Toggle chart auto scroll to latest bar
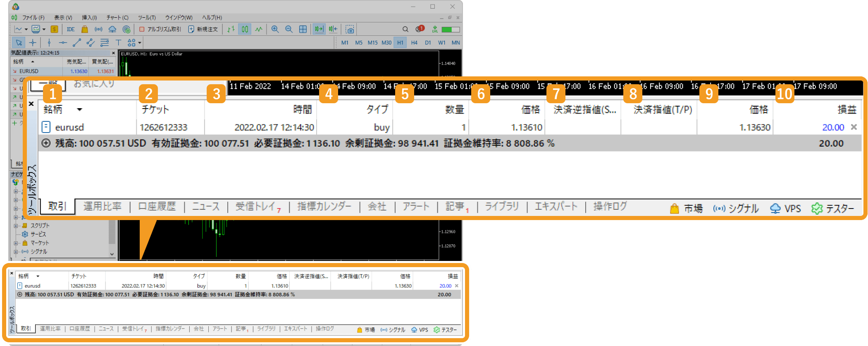868x346 pixels. 319,29
